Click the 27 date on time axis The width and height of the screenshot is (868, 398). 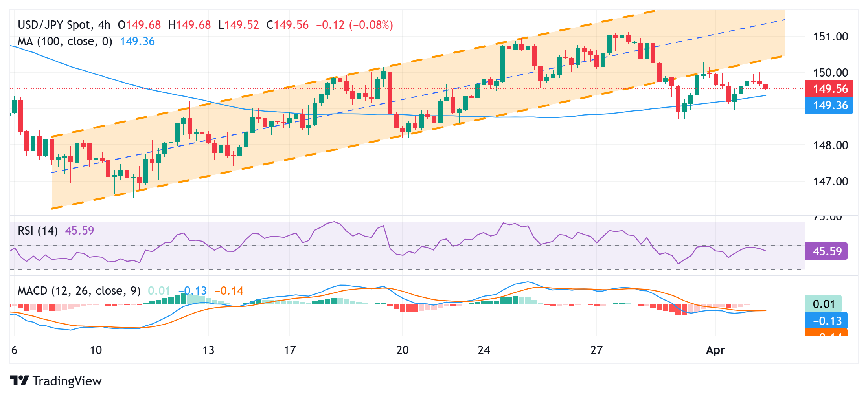click(x=596, y=350)
